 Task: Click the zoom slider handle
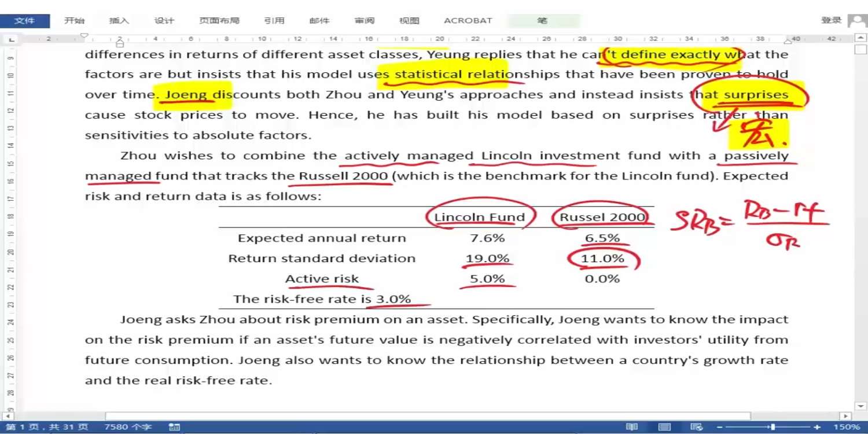click(x=773, y=427)
